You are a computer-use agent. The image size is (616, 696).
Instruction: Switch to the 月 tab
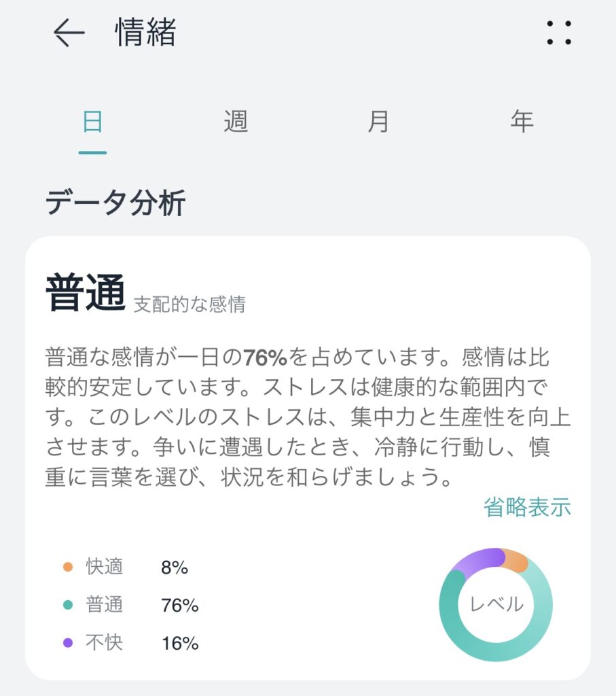point(378,121)
